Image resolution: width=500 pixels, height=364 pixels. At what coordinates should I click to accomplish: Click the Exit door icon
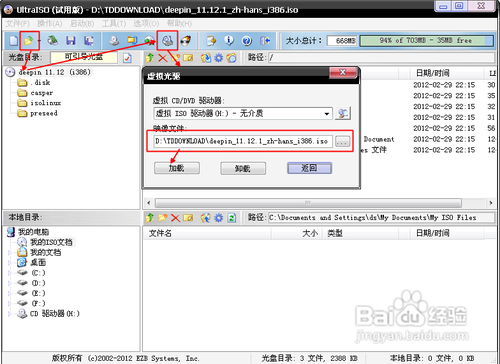[x=265, y=41]
